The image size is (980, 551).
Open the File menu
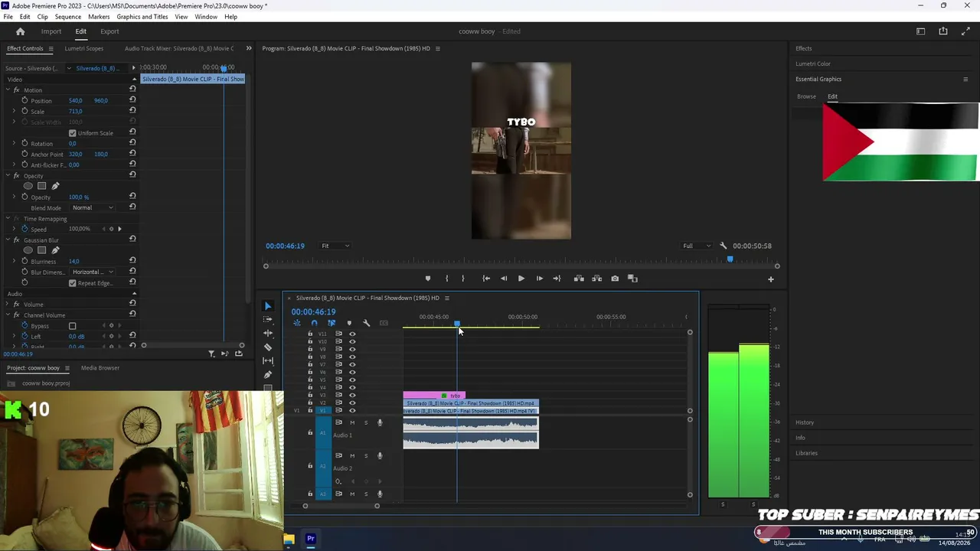coord(8,17)
